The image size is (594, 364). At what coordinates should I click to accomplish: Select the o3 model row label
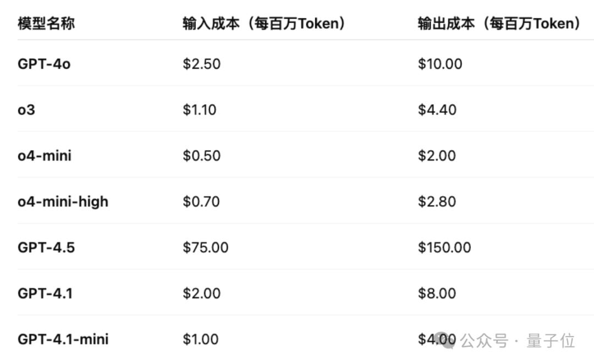(26, 110)
